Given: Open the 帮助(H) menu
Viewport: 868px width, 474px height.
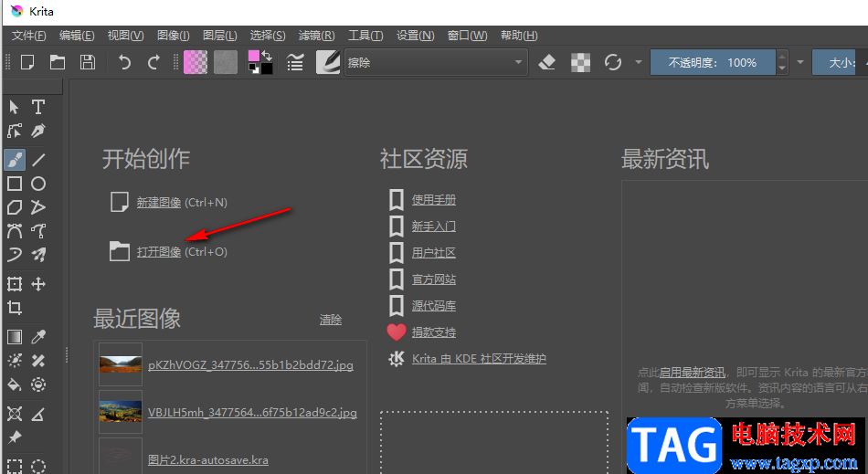Looking at the screenshot, I should pyautogui.click(x=519, y=36).
